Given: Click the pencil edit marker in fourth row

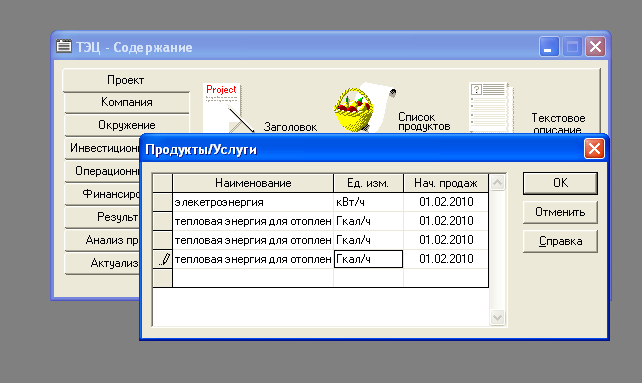Looking at the screenshot, I should point(163,259).
